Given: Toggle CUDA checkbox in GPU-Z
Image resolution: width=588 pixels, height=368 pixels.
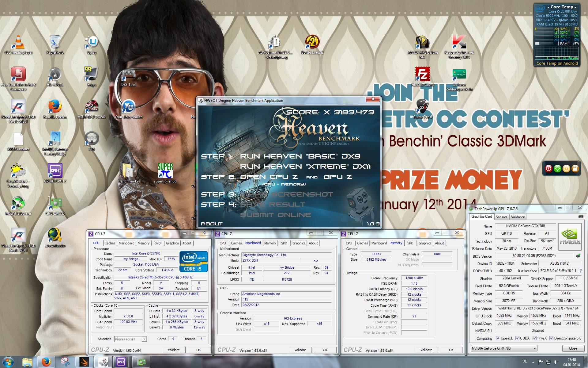Looking at the screenshot, I should click(x=517, y=338).
